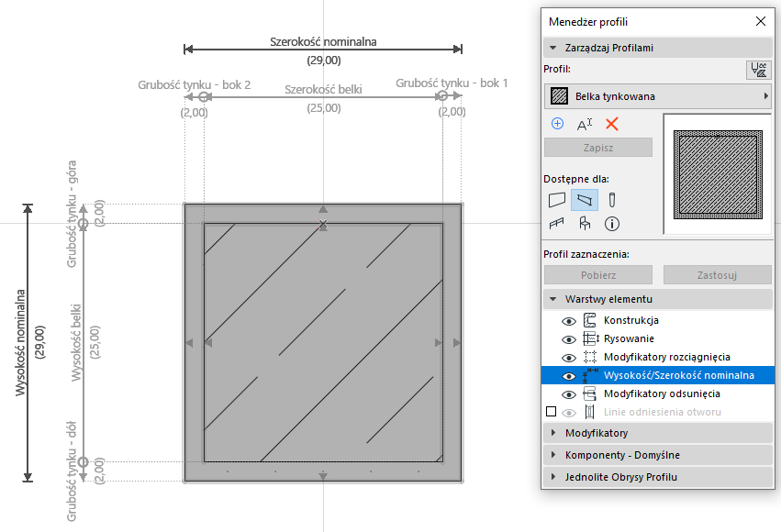Select the Konstrukcja layer row

[658, 320]
